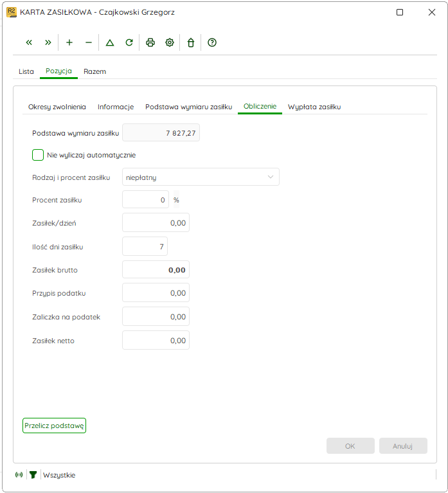Click the 'Zasiłek netto' input field
The image size is (448, 493).
156,340
